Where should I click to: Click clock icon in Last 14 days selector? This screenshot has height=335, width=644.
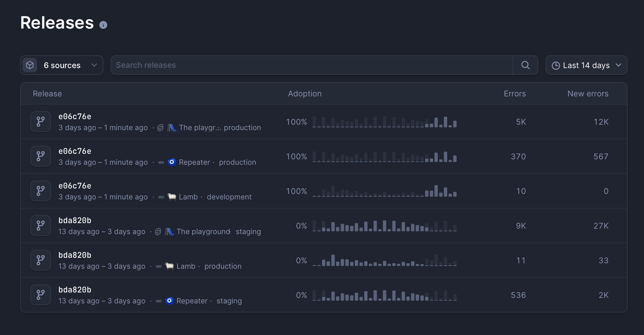coord(556,66)
